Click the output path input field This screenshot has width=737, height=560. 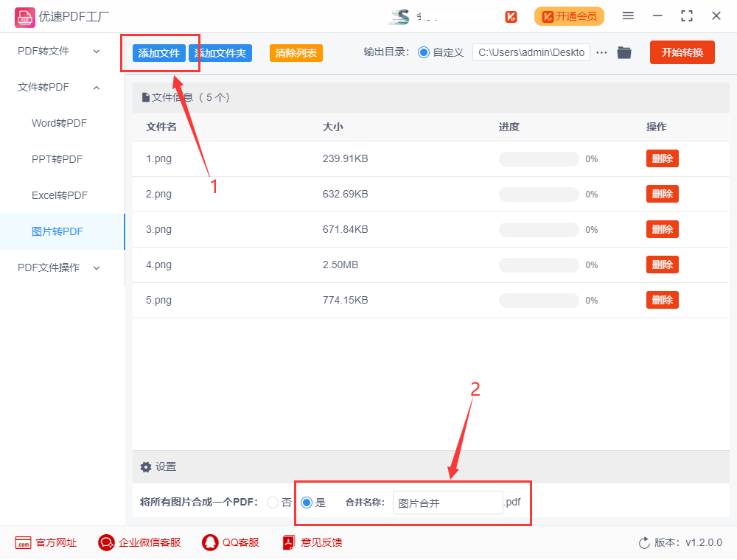tap(531, 52)
